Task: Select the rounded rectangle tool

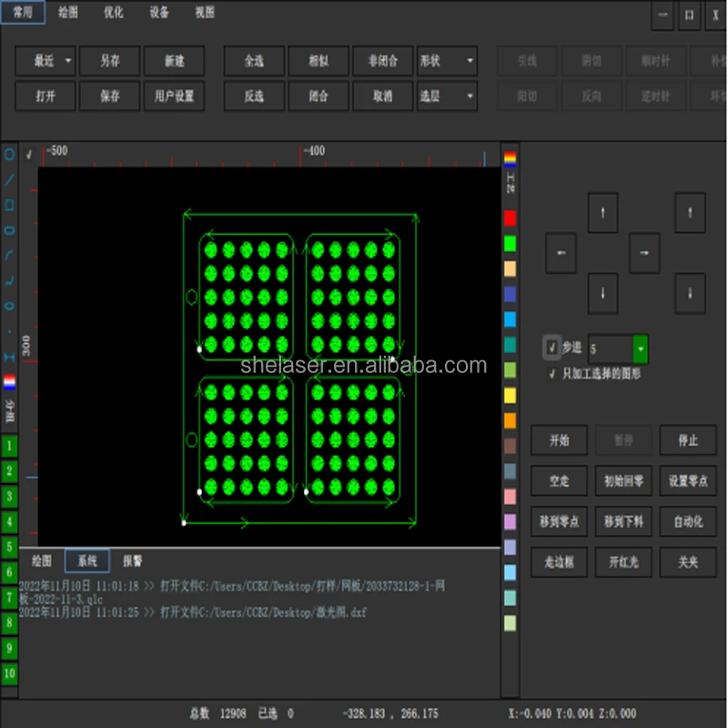Action: (x=10, y=231)
